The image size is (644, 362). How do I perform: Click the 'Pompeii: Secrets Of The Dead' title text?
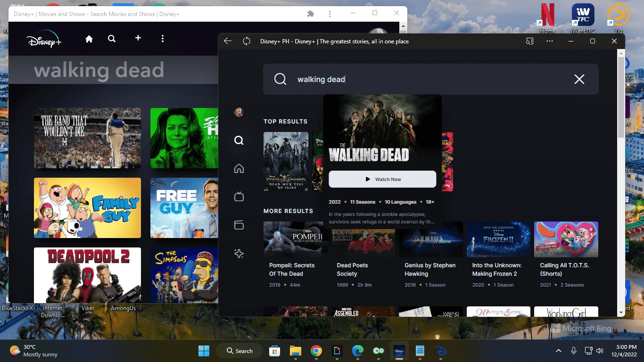[x=292, y=270]
